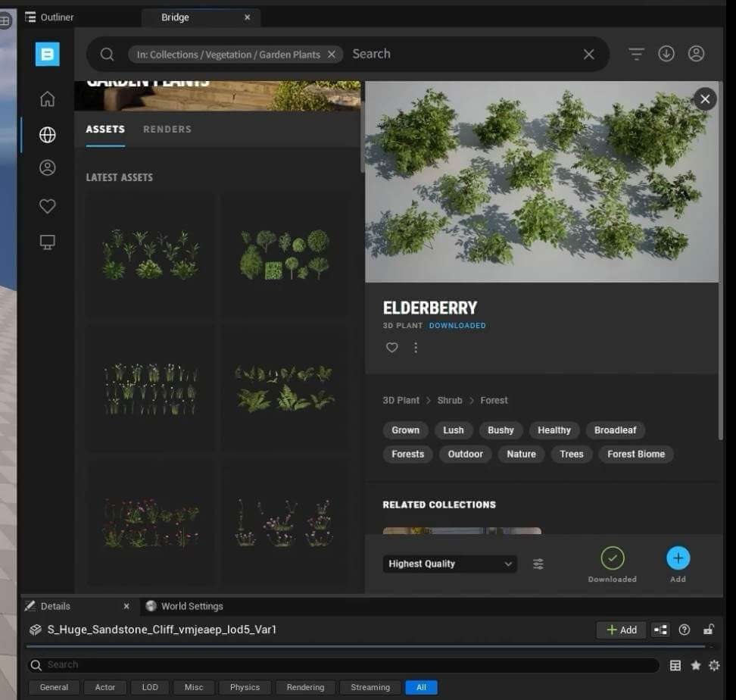Select the Trees tag
This screenshot has width=736, height=700.
click(571, 454)
